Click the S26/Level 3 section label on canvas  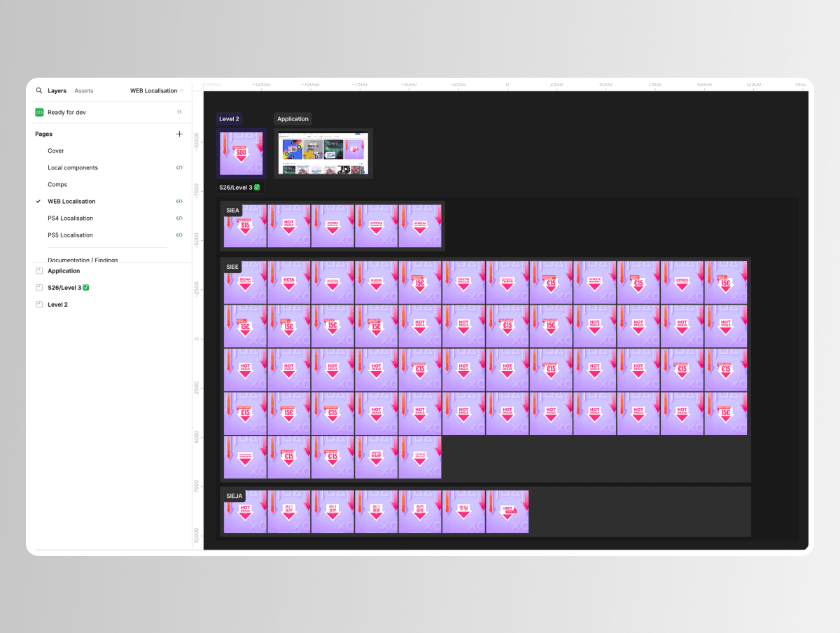coord(239,188)
